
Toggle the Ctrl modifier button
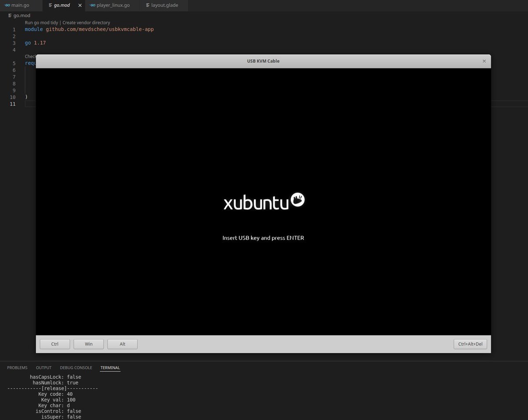[55, 344]
